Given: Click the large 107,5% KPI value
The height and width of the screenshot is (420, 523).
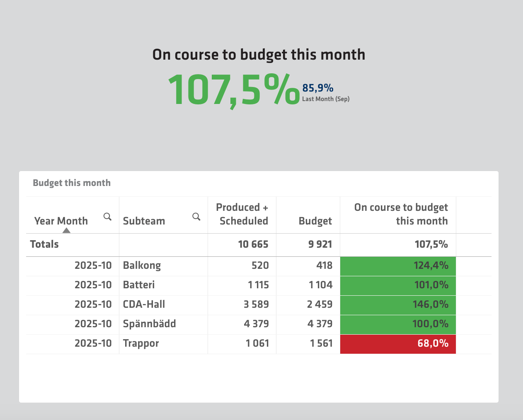Looking at the screenshot, I should pyautogui.click(x=234, y=90).
